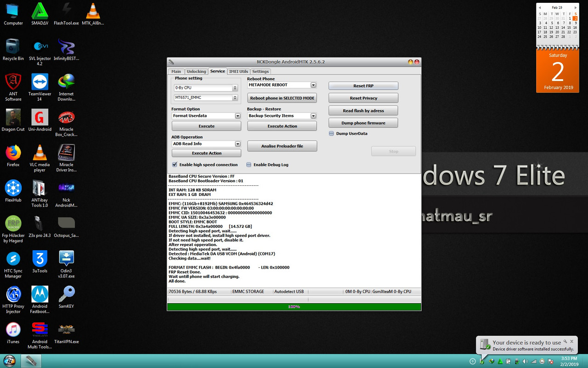This screenshot has width=588, height=368.
Task: Click the 'EMMC STORAGE' status bar entry
Action: pyautogui.click(x=248, y=292)
